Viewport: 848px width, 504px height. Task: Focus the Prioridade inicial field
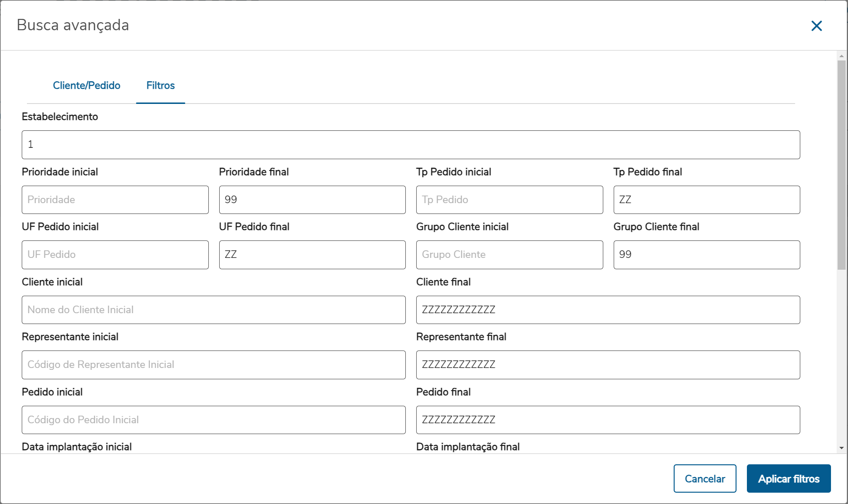(x=115, y=200)
